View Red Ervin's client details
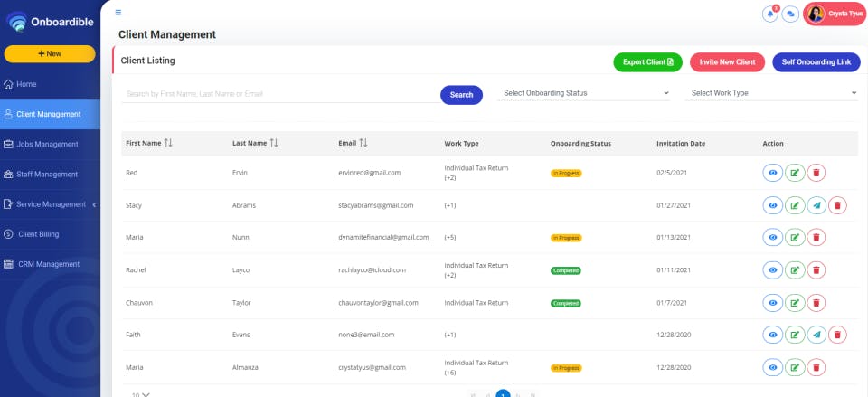The height and width of the screenshot is (397, 868). [x=773, y=173]
